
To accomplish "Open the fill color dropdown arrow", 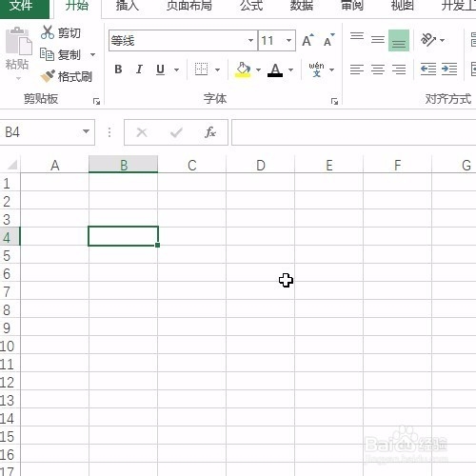I will coord(258,69).
